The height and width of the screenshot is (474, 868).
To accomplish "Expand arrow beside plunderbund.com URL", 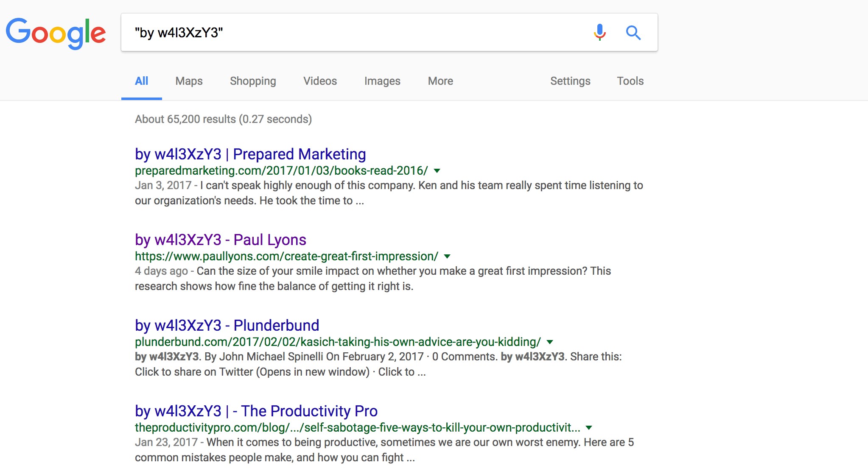I will [550, 342].
